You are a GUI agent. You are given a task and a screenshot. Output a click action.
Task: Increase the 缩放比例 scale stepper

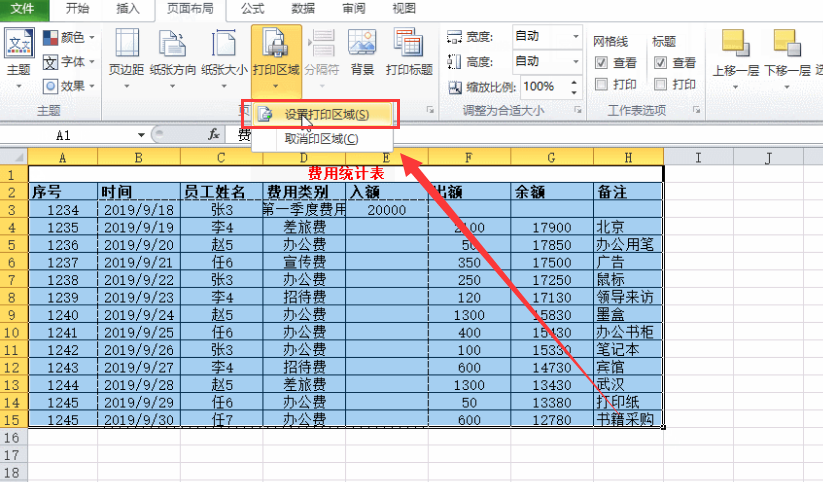[x=574, y=82]
